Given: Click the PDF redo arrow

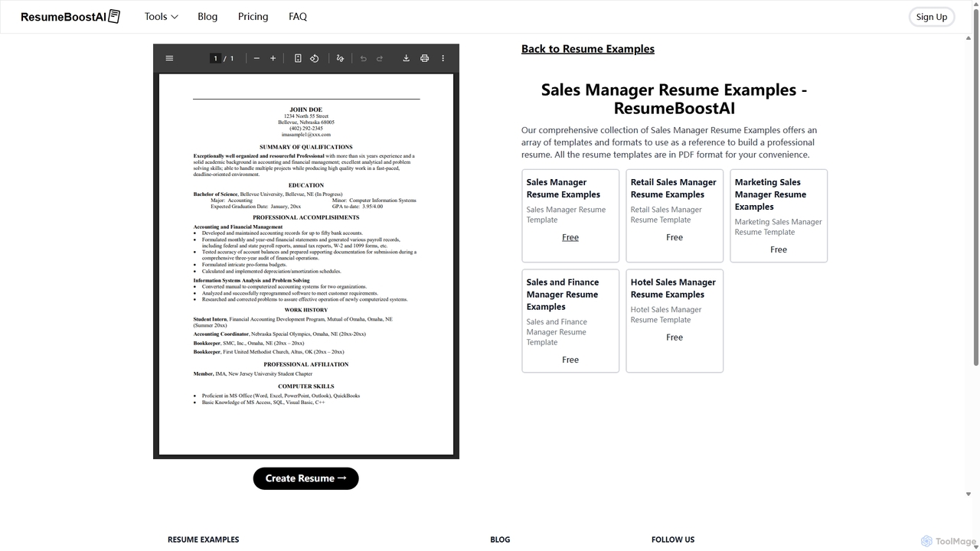Looking at the screenshot, I should click(380, 58).
